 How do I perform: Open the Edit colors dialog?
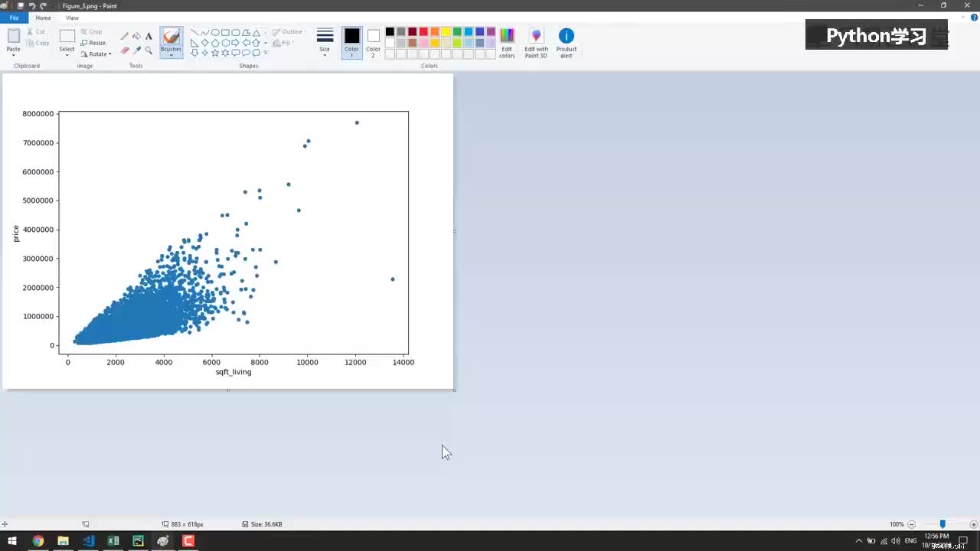[507, 43]
